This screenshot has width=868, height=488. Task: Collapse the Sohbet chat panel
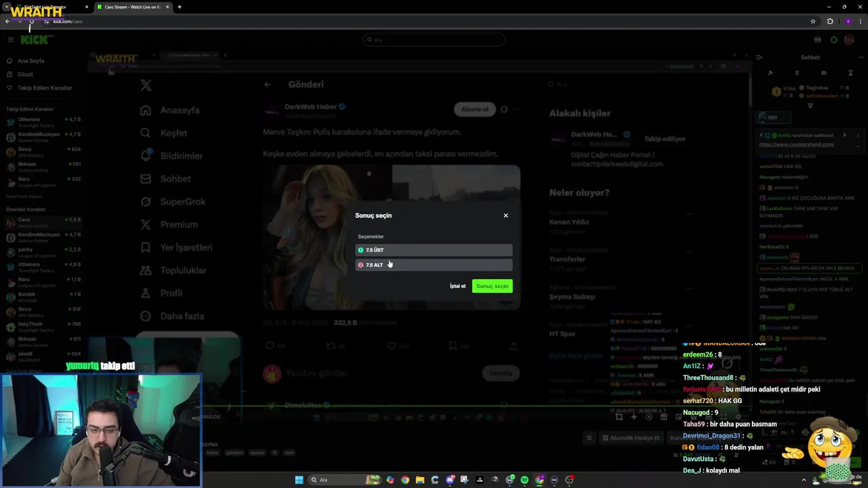pos(759,58)
